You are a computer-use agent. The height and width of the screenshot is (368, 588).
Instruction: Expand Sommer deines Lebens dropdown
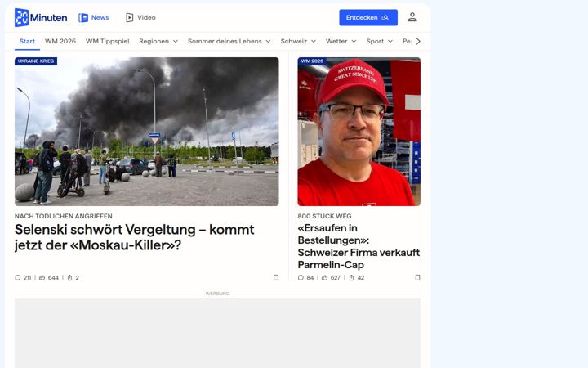pos(229,42)
